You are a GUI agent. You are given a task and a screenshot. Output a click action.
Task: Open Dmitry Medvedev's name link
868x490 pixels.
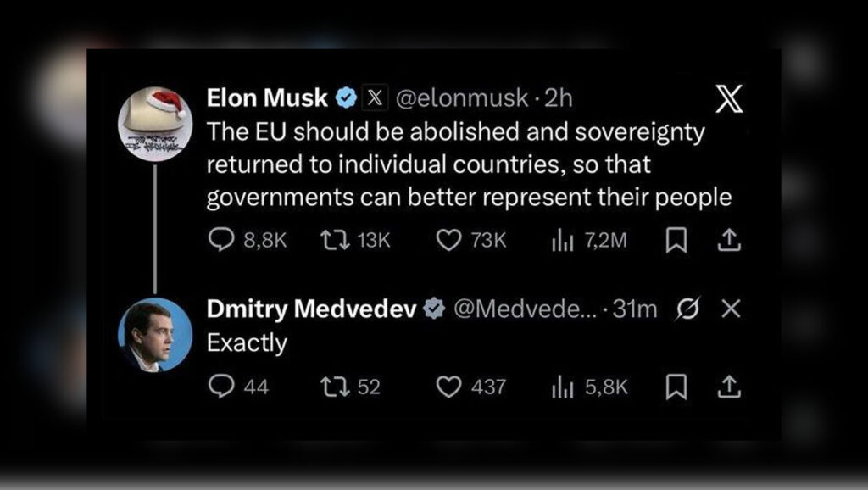311,310
